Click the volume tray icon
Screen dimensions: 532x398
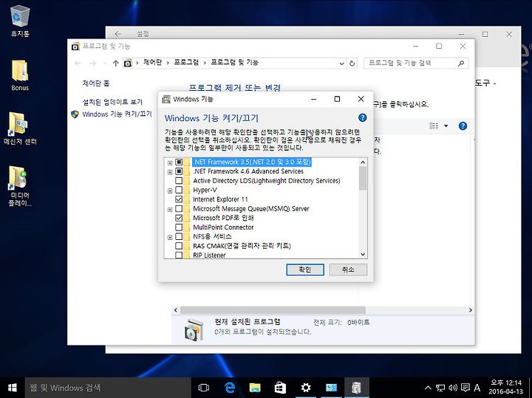tap(453, 388)
